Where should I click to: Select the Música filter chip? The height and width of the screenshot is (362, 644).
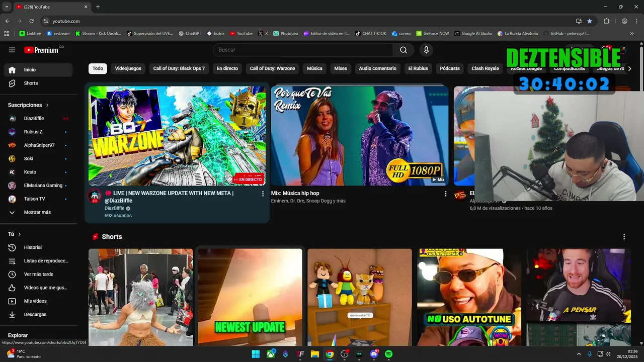click(314, 68)
